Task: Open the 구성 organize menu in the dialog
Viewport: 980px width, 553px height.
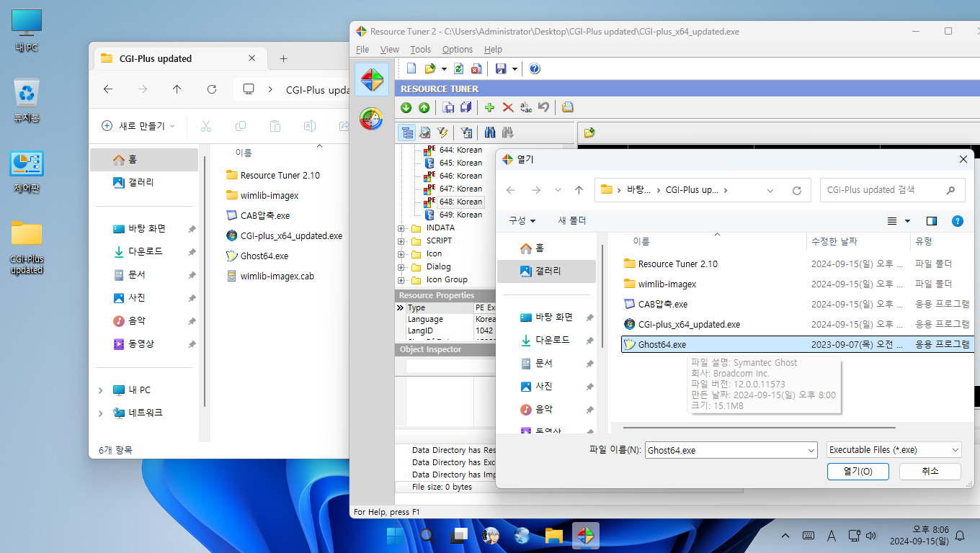Action: (522, 220)
